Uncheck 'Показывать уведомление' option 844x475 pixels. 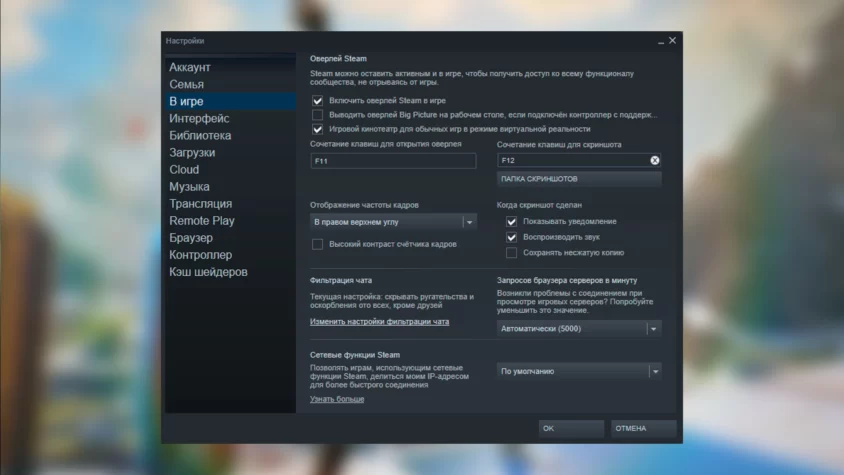point(511,221)
